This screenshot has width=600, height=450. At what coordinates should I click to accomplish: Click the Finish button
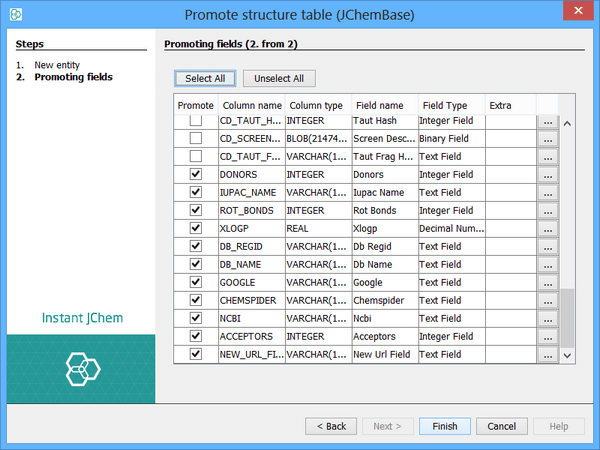click(444, 426)
